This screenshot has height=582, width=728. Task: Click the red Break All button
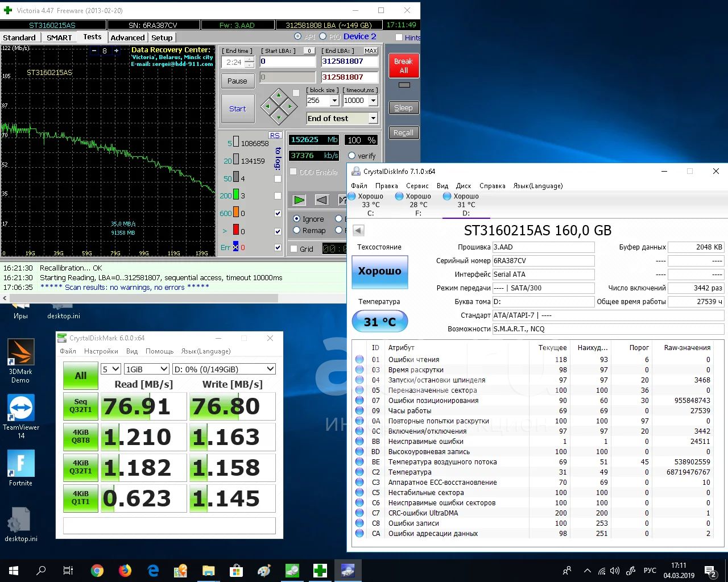click(x=404, y=65)
